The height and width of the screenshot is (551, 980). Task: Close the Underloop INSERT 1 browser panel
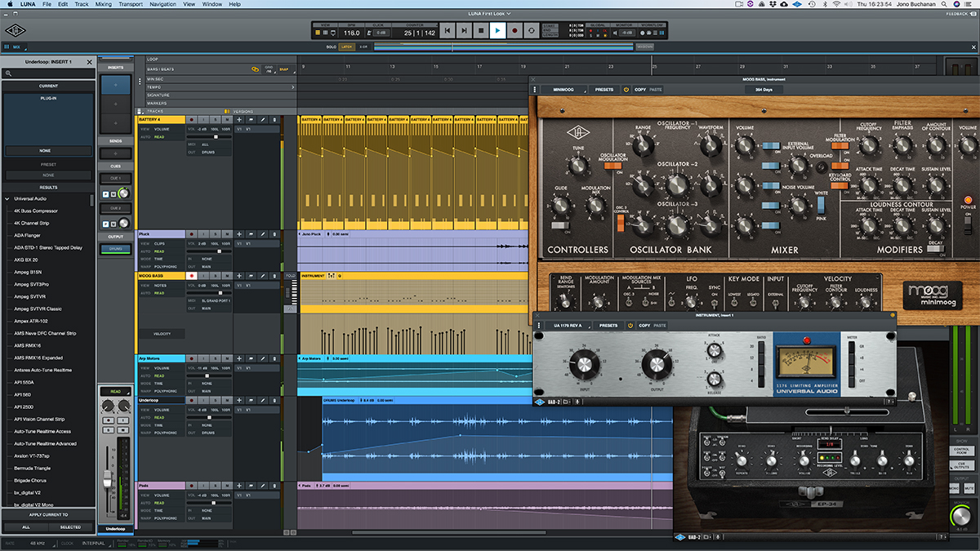point(89,62)
